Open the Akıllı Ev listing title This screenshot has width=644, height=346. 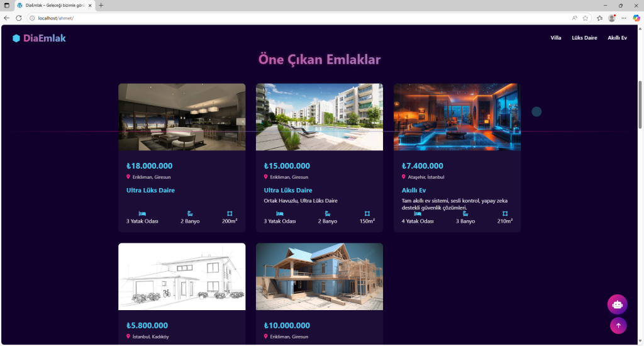[414, 190]
